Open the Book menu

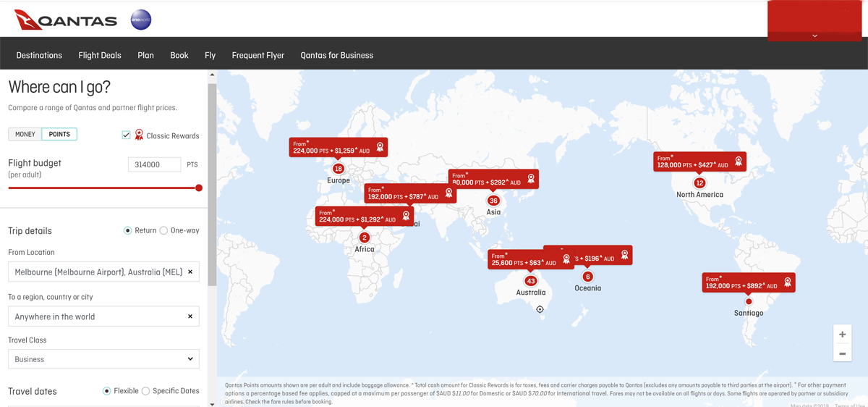tap(179, 55)
